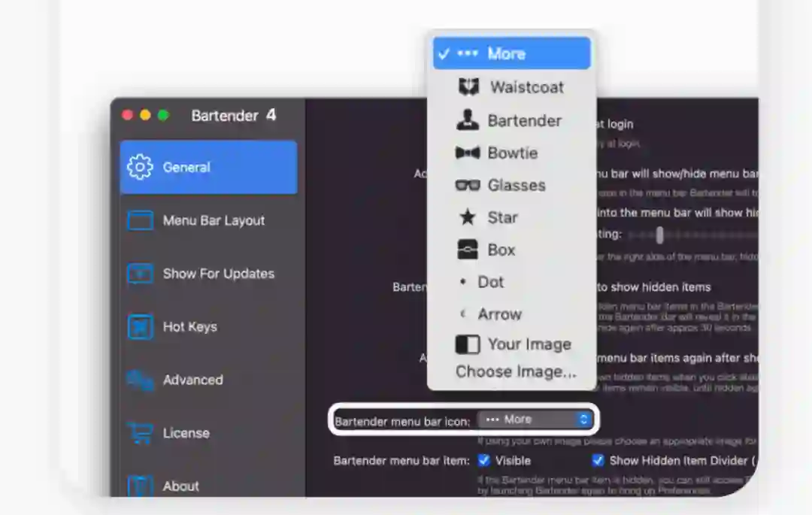The width and height of the screenshot is (812, 515).
Task: Click the Bartender person icon in popup
Action: coord(468,120)
